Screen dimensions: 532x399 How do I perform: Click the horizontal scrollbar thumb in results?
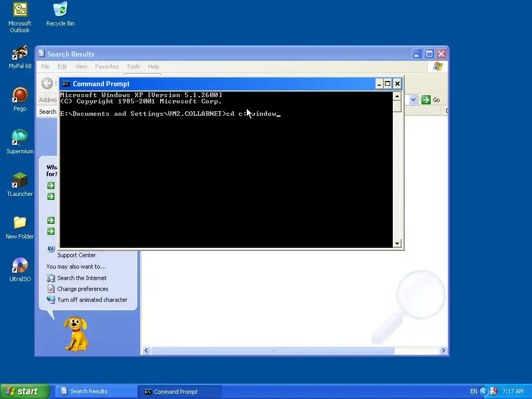pos(272,351)
